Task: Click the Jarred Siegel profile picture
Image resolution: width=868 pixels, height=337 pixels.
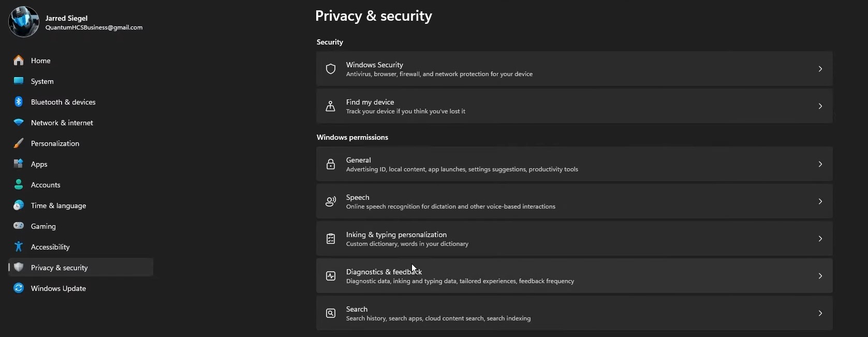Action: point(23,21)
